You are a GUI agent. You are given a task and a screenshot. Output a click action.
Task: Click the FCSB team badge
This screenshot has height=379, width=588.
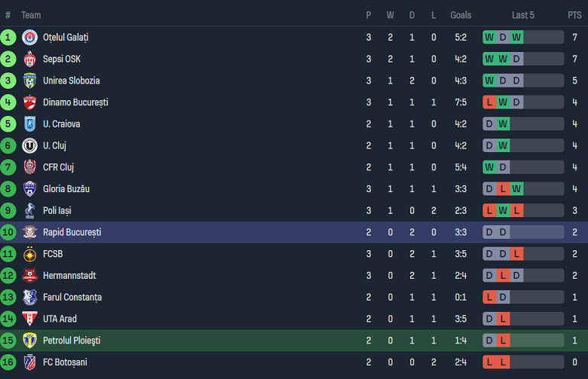coord(29,254)
